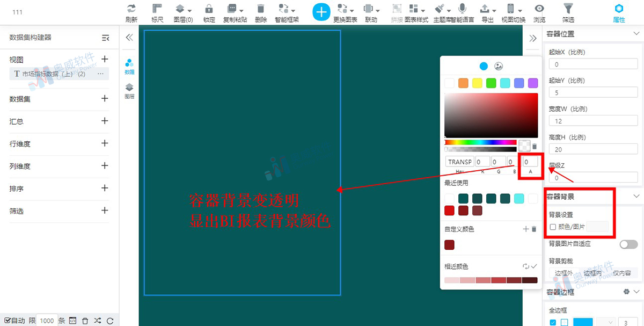Add a 筛选 condition with plus icon
The width and height of the screenshot is (644, 326).
105,211
